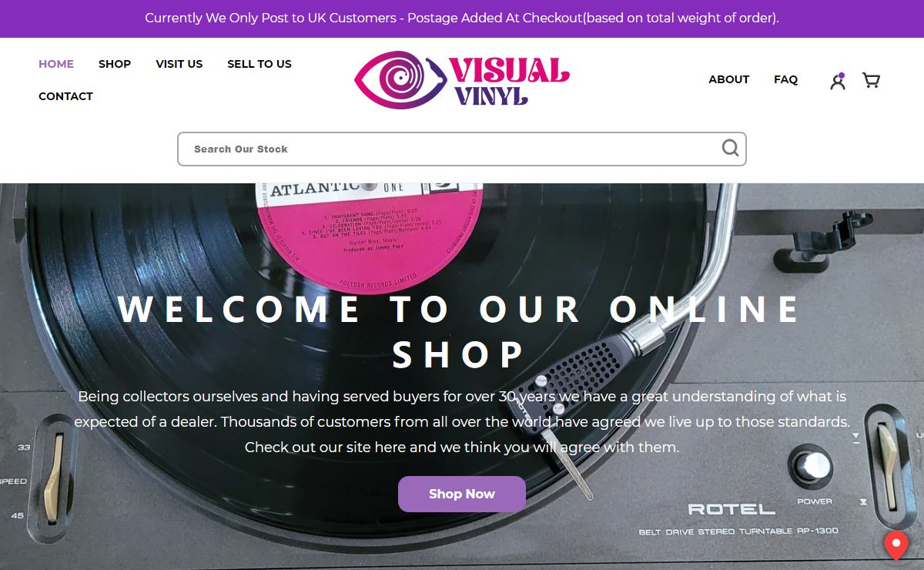The image size is (924, 570).
Task: Click the eye-shaped vinyl logo icon
Action: coord(400,80)
